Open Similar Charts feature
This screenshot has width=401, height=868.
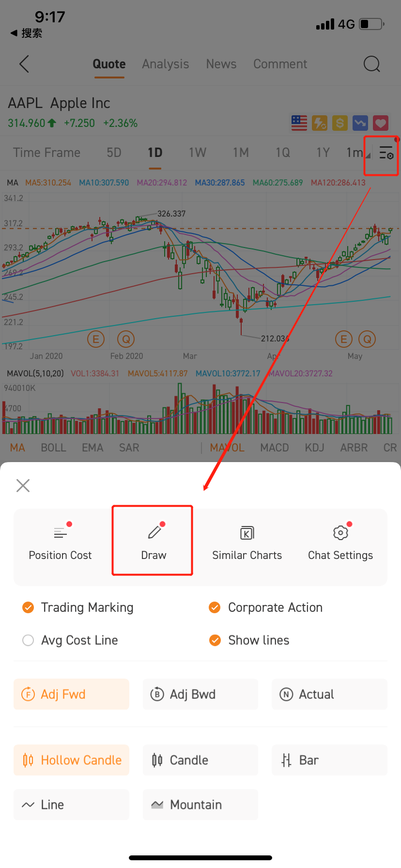pos(247,542)
